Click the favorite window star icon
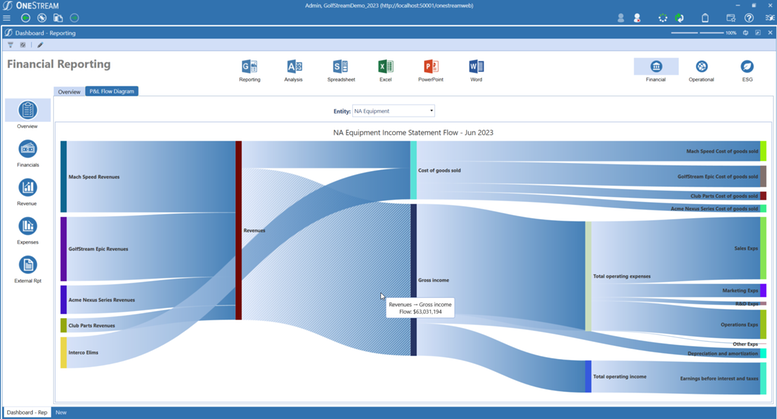The height and width of the screenshot is (419, 777). pyautogui.click(x=731, y=18)
